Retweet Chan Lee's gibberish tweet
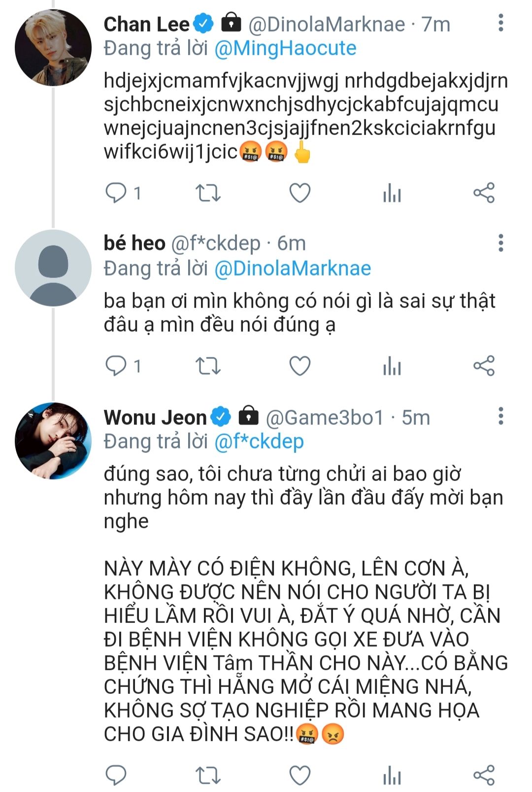The height and width of the screenshot is (792, 532). pyautogui.click(x=208, y=193)
